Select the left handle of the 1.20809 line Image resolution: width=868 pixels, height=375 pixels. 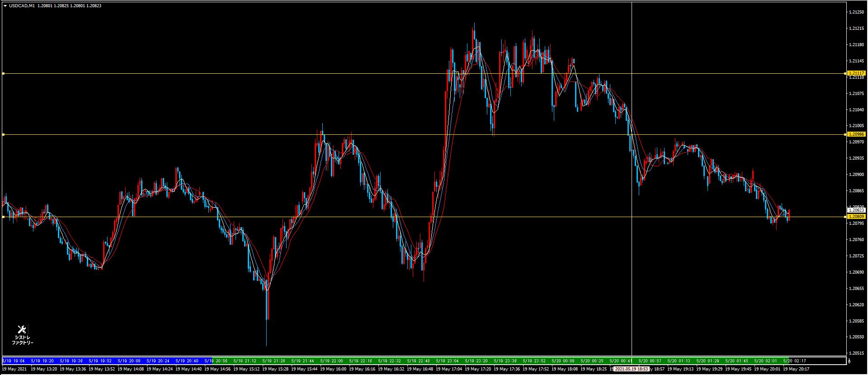tap(3, 217)
